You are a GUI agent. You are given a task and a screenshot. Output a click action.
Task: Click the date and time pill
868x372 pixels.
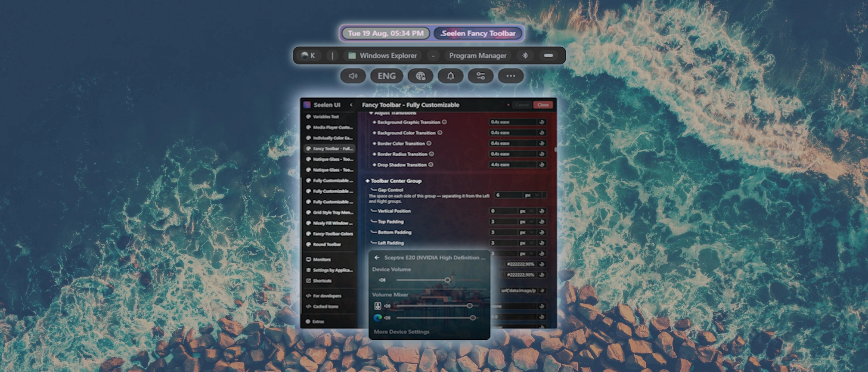tap(385, 33)
